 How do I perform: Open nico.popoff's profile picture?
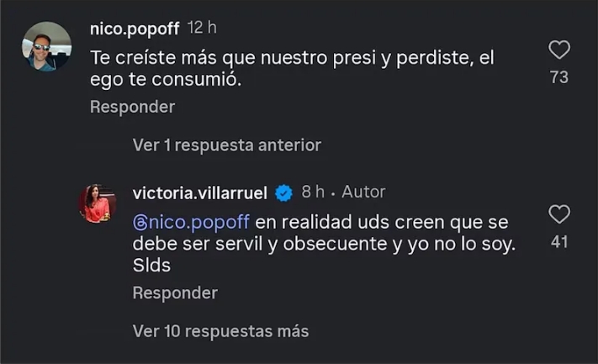pyautogui.click(x=46, y=46)
